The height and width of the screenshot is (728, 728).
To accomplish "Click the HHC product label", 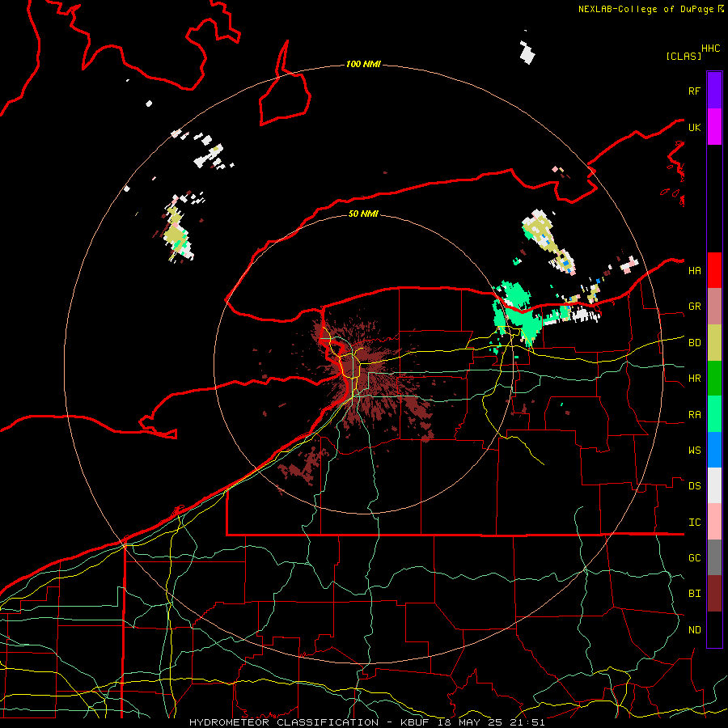I will 710,49.
